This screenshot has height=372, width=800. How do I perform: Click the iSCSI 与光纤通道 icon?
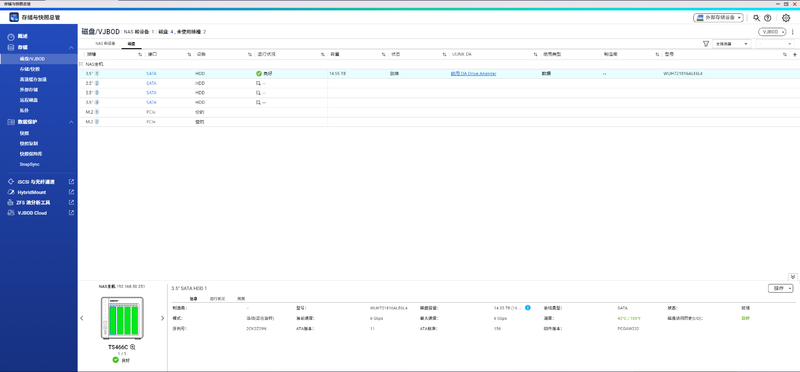click(x=11, y=182)
